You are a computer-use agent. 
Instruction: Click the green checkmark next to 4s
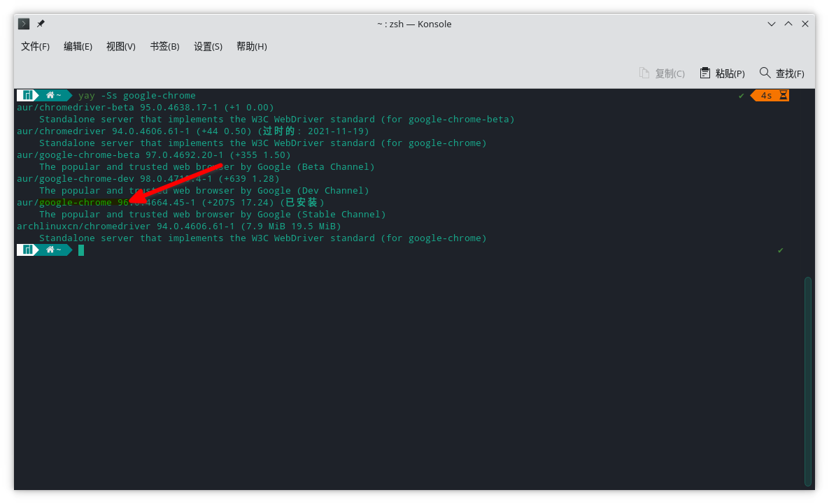pos(742,96)
